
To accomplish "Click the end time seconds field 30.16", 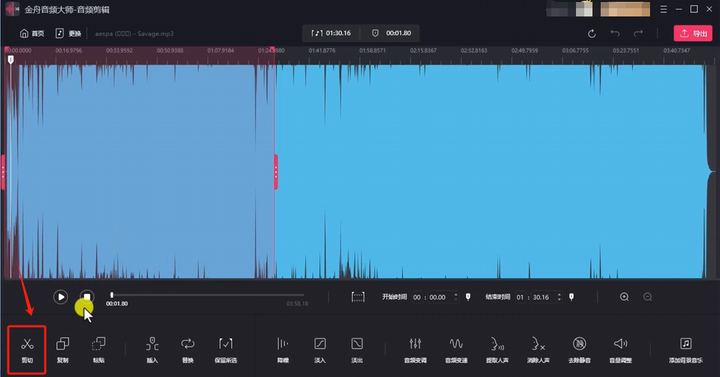I will (x=541, y=298).
